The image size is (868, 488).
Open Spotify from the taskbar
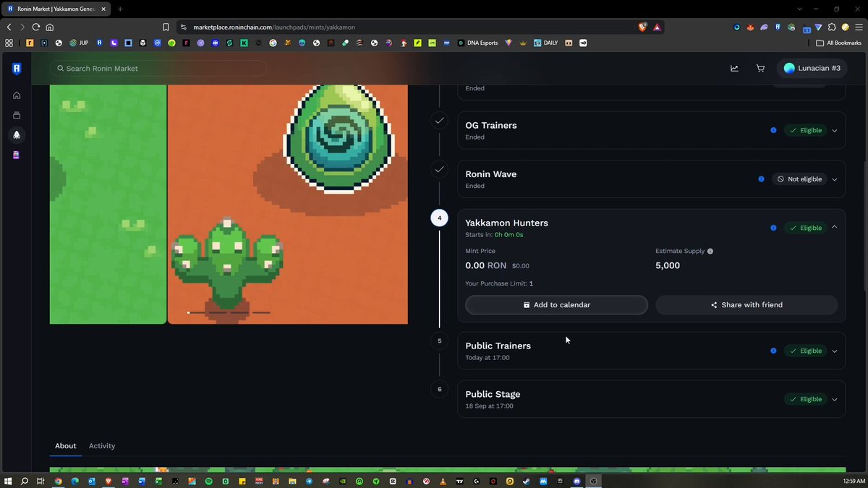coord(208,481)
